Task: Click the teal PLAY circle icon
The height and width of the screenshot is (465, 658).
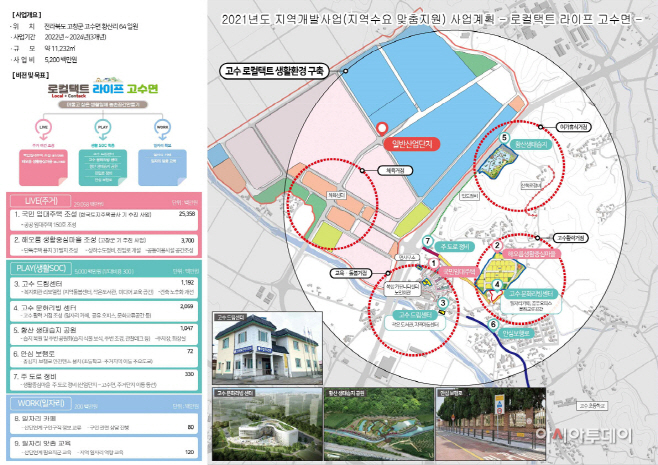Action: click(103, 127)
